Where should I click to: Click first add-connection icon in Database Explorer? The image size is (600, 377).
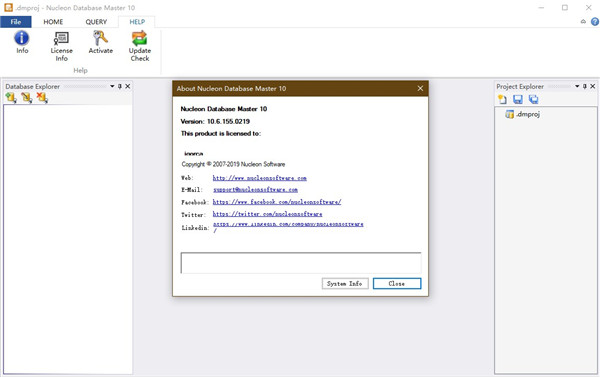[x=11, y=98]
